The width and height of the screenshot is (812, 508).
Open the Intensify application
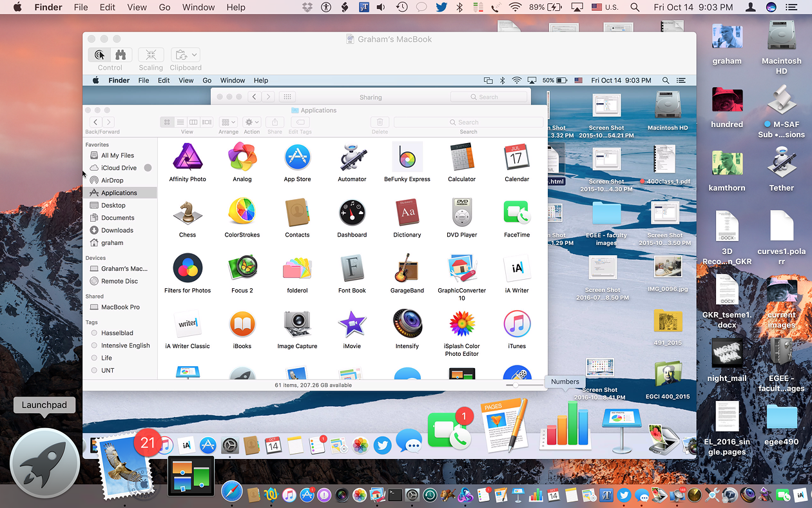[407, 324]
